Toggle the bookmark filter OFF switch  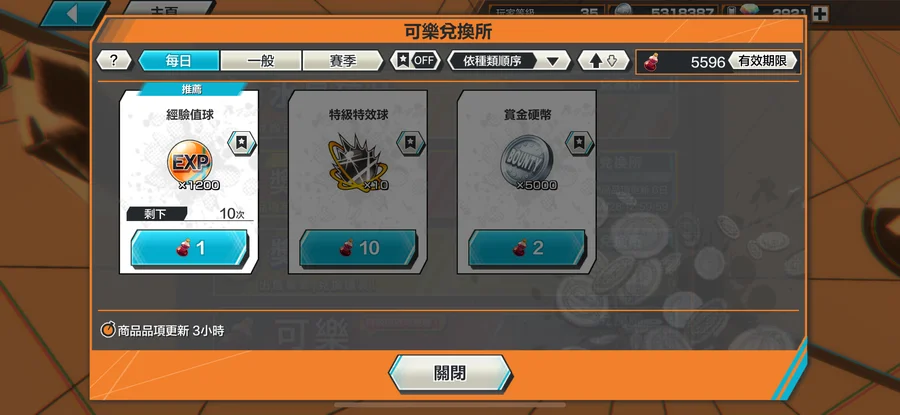416,60
